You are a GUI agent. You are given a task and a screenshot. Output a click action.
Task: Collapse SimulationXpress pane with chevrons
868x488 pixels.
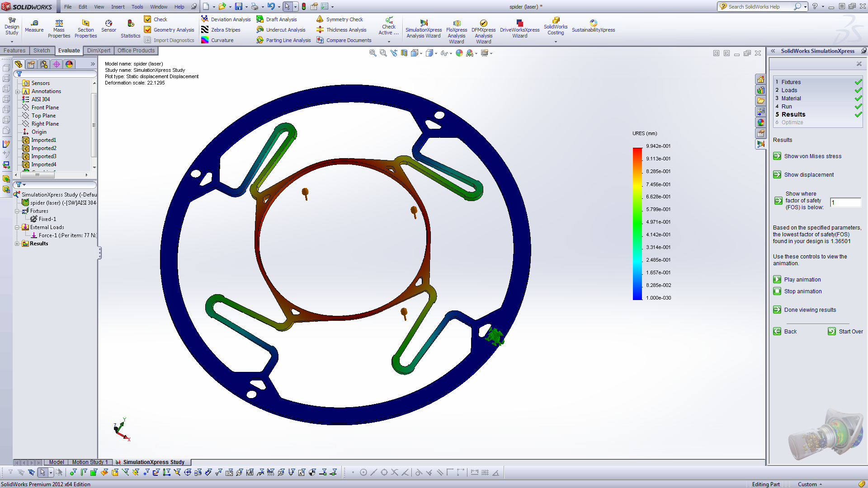point(773,51)
